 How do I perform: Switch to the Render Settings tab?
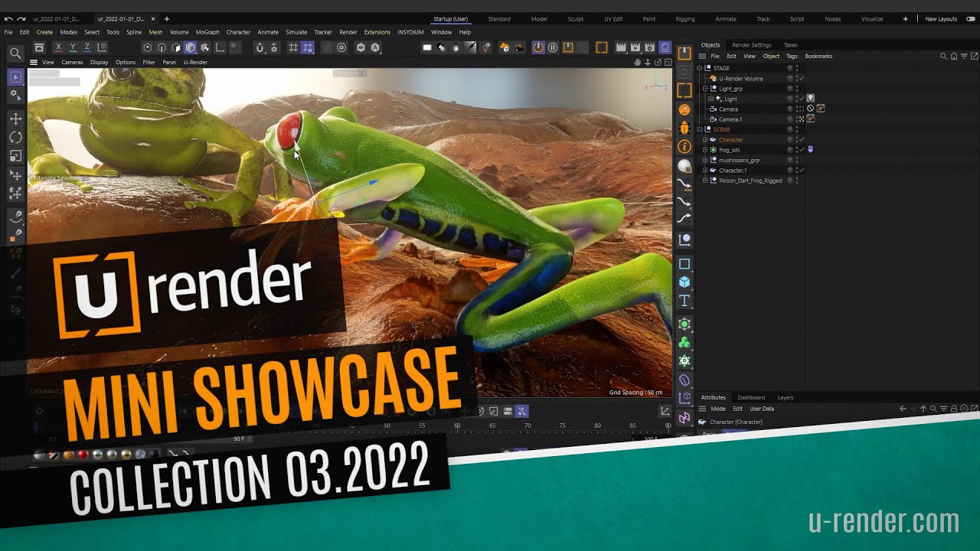752,45
